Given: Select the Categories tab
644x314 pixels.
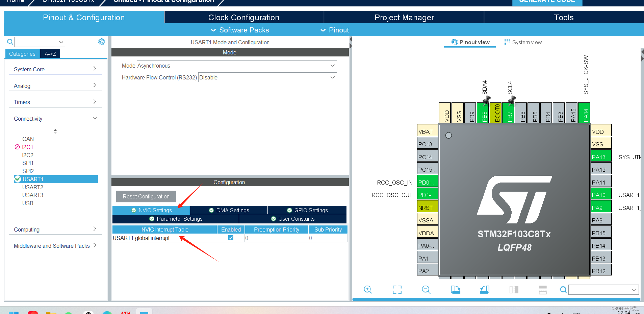Looking at the screenshot, I should pos(22,53).
